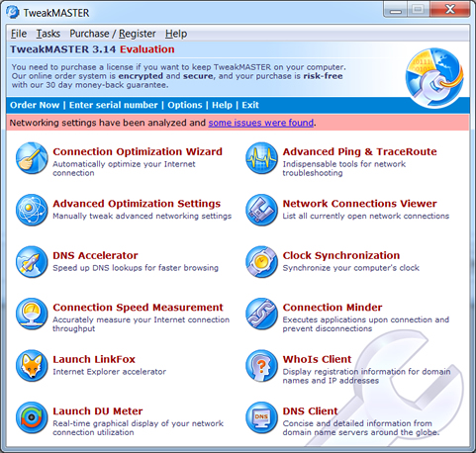
Task: Open the Tasks menu
Action: click(x=48, y=34)
